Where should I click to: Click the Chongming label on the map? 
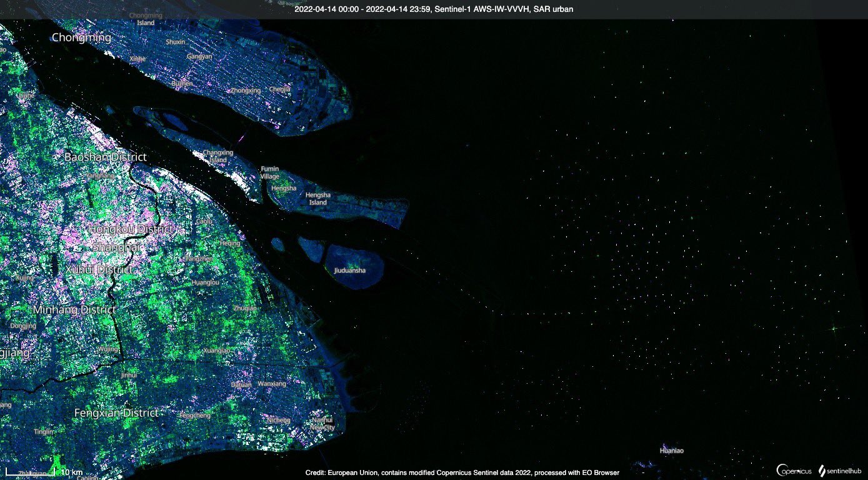click(x=81, y=37)
